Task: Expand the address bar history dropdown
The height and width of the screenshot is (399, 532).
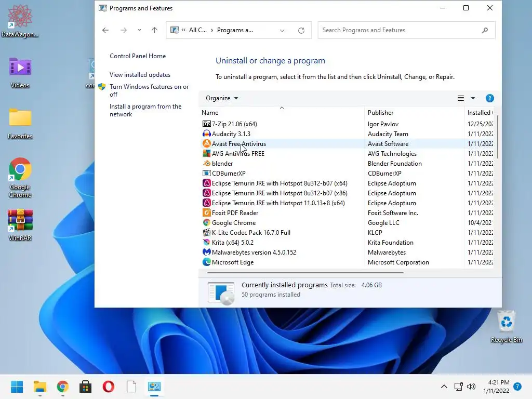Action: 282,31
